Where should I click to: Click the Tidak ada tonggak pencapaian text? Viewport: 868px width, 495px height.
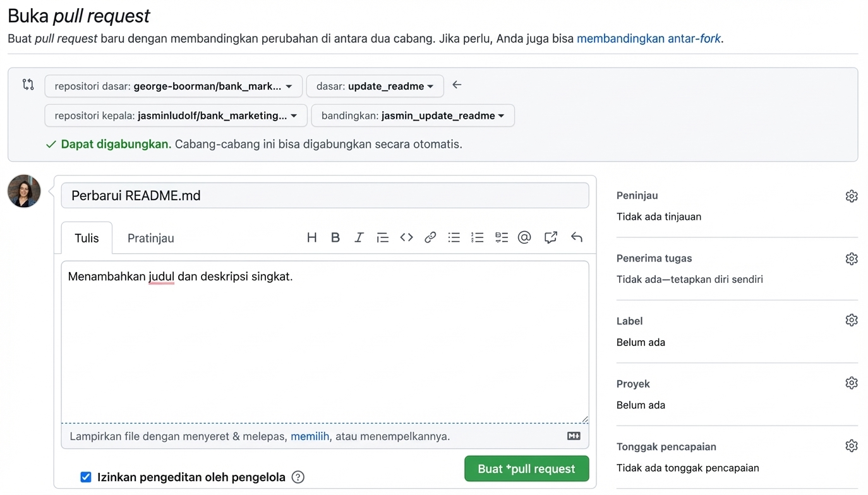click(688, 468)
